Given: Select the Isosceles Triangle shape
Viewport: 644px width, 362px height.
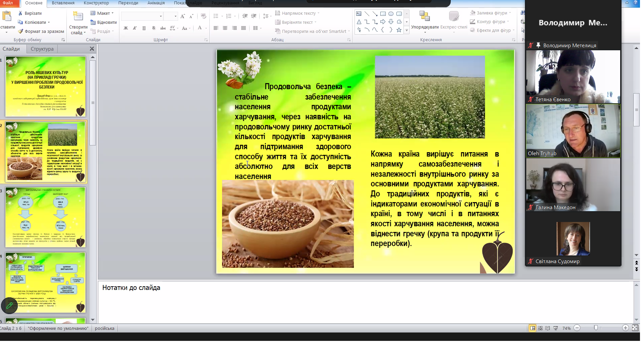Looking at the screenshot, I should (x=359, y=22).
